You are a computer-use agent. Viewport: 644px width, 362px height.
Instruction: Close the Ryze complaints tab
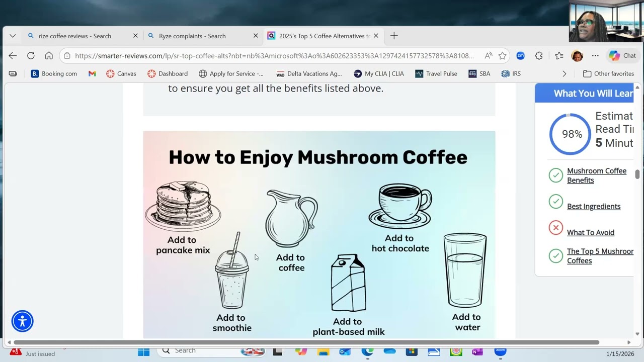click(256, 36)
